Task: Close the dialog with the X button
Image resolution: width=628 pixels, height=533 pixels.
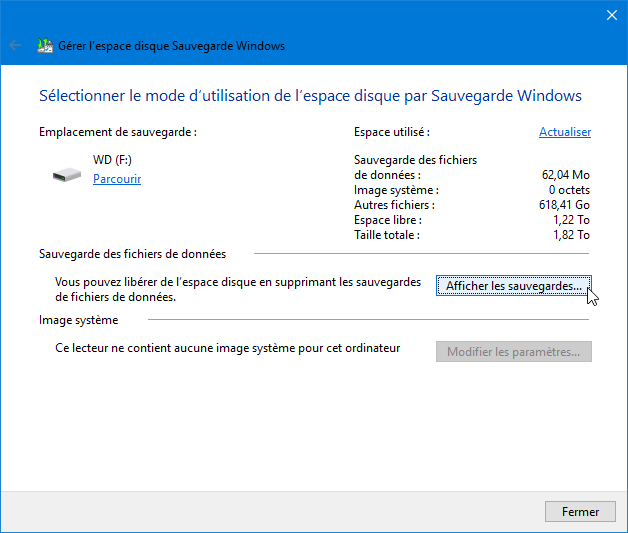Action: [612, 15]
